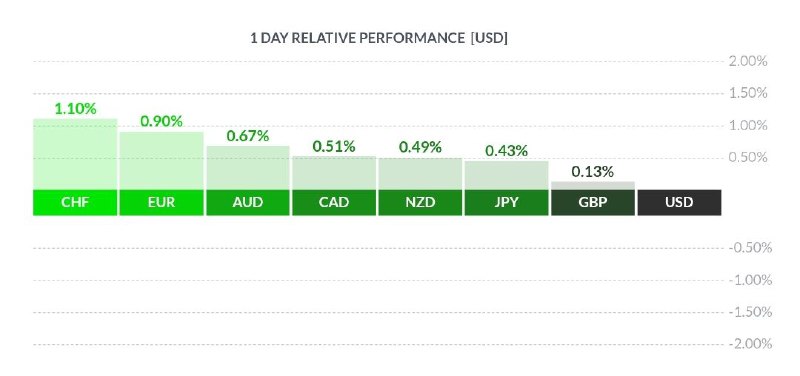
Task: Select the JPY currency tile
Action: 507,203
